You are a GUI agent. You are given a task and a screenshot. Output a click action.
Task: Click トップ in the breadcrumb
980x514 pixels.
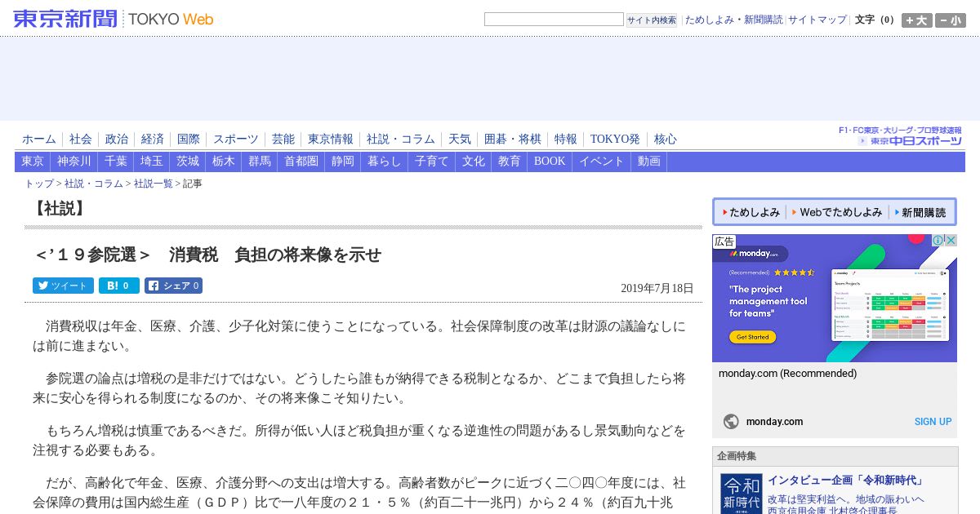(x=39, y=184)
